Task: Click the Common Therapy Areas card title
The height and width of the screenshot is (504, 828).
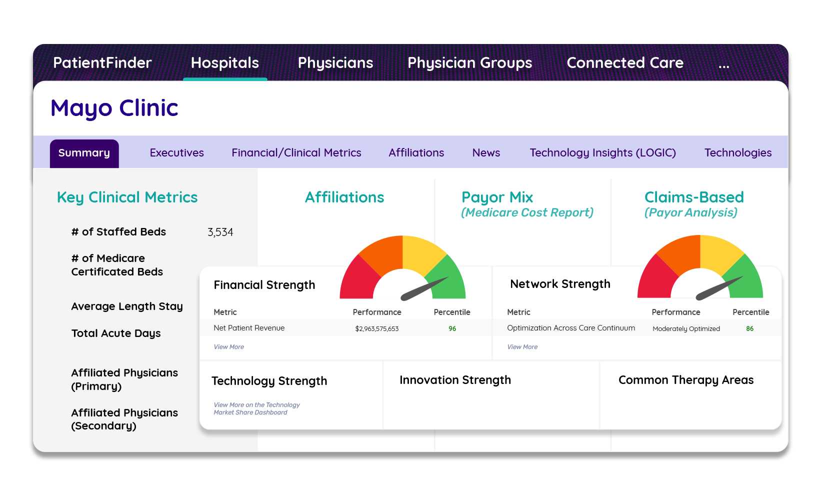Action: (686, 380)
